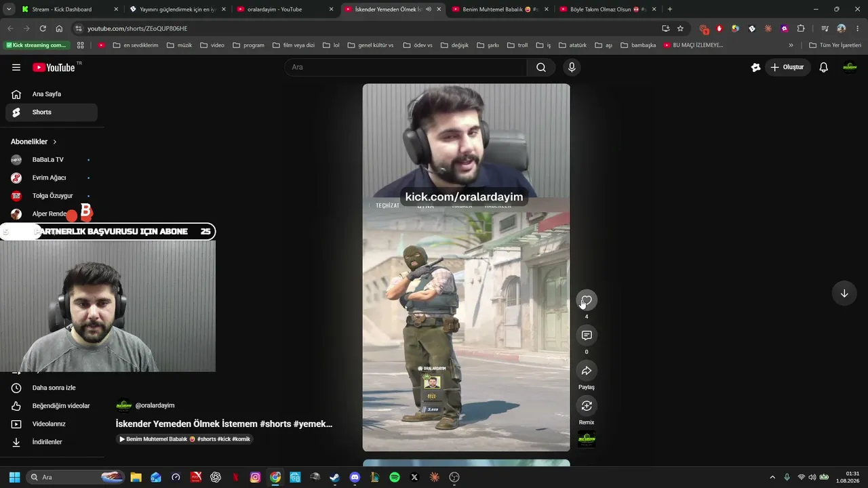
Task: Select Shorts in the sidebar
Action: (52, 113)
